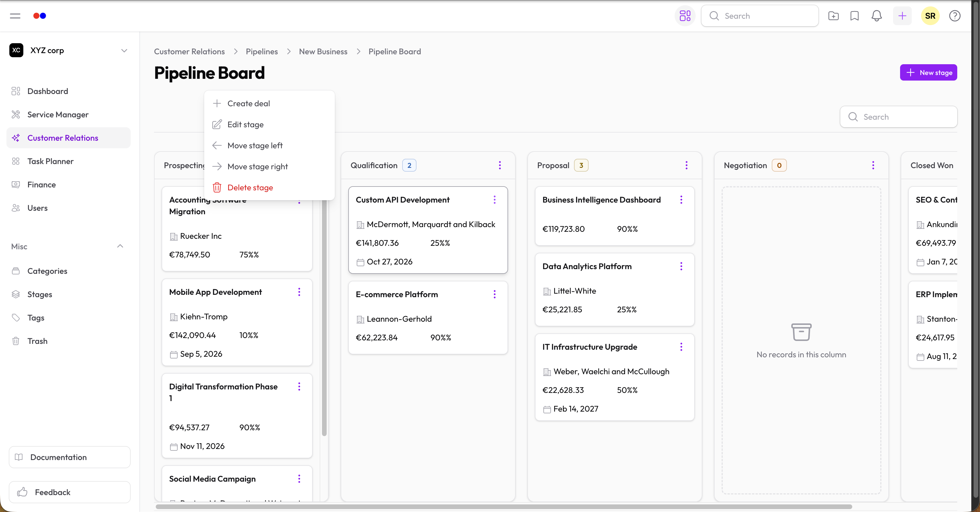
Task: Click the Closed Won stage header
Action: pos(931,165)
